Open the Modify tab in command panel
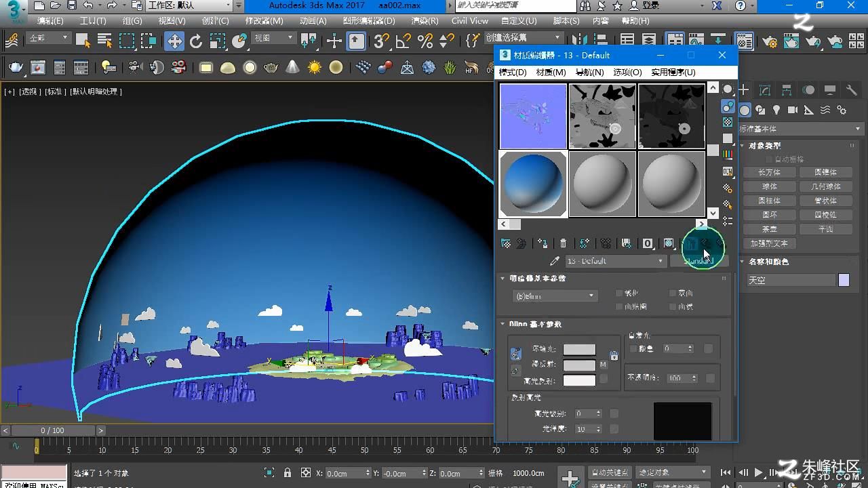 tap(765, 90)
